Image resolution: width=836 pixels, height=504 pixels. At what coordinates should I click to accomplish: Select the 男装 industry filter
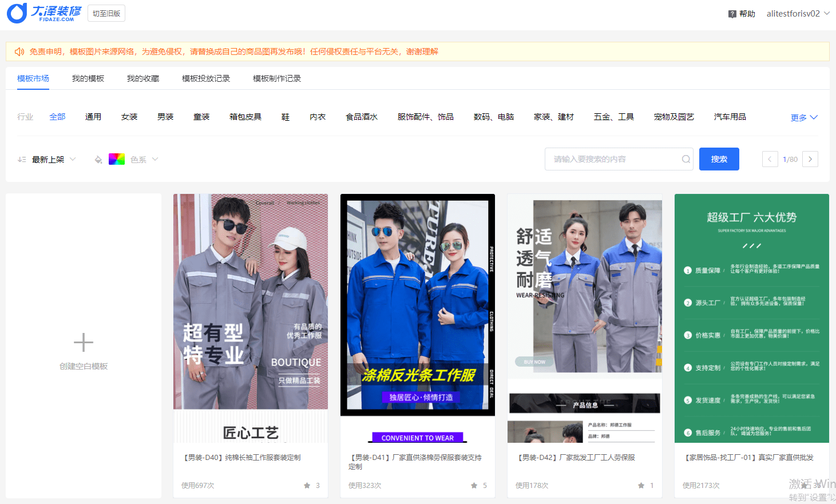point(165,117)
